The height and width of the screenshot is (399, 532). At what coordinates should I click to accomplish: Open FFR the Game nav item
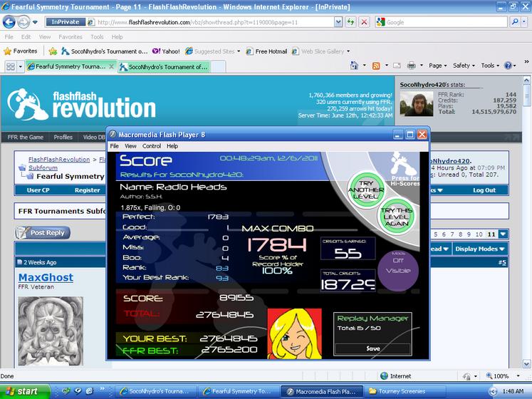[x=26, y=138]
